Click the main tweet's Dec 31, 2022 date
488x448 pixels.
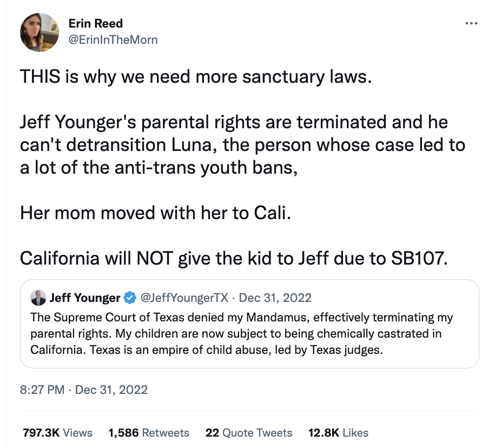pyautogui.click(x=111, y=390)
